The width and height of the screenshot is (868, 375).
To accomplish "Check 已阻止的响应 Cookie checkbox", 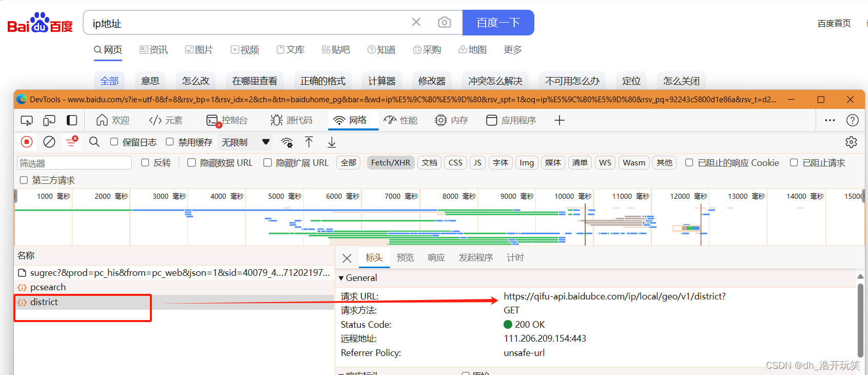I will tap(689, 163).
